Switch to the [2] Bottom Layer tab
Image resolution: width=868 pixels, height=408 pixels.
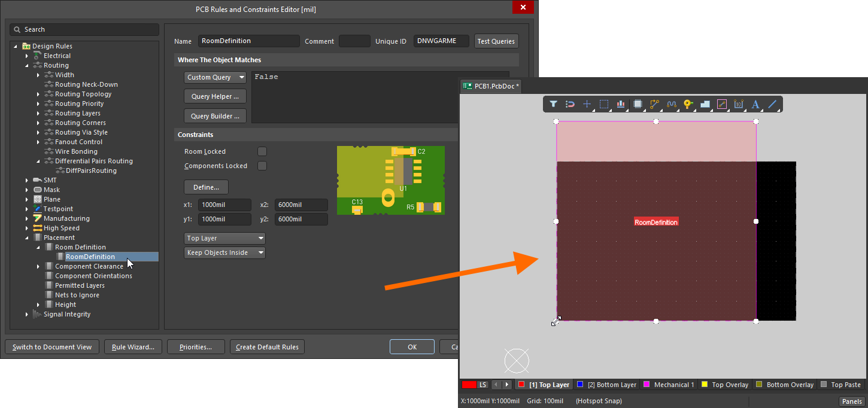pos(606,385)
